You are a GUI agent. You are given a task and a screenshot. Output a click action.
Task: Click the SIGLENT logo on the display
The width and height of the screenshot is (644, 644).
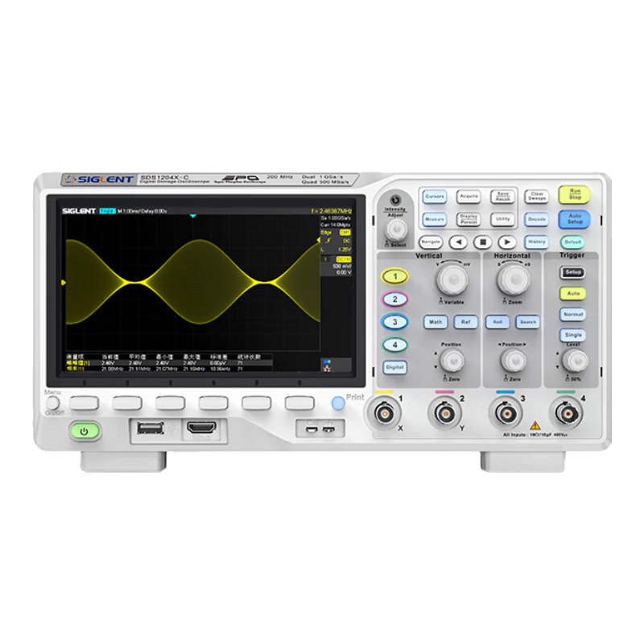pyautogui.click(x=78, y=211)
